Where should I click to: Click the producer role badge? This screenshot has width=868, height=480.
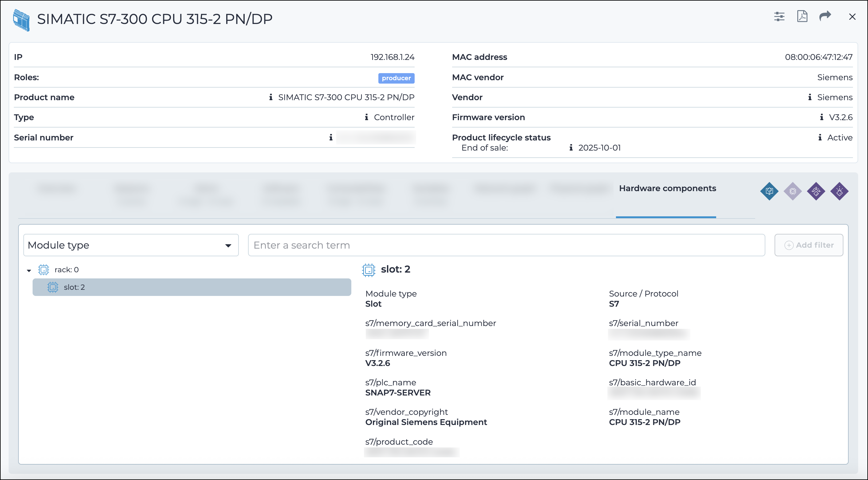click(396, 78)
